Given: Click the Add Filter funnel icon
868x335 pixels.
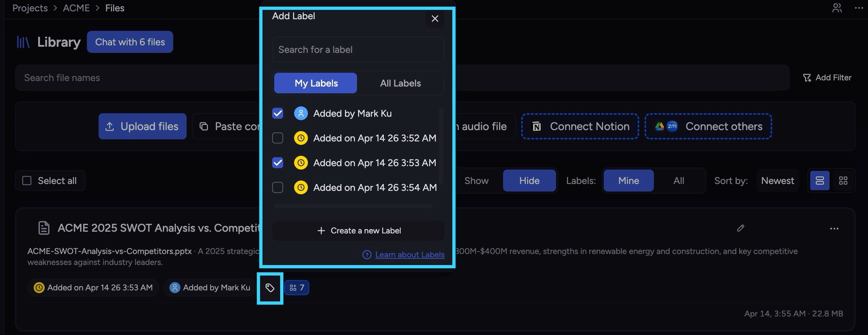Looking at the screenshot, I should point(807,78).
